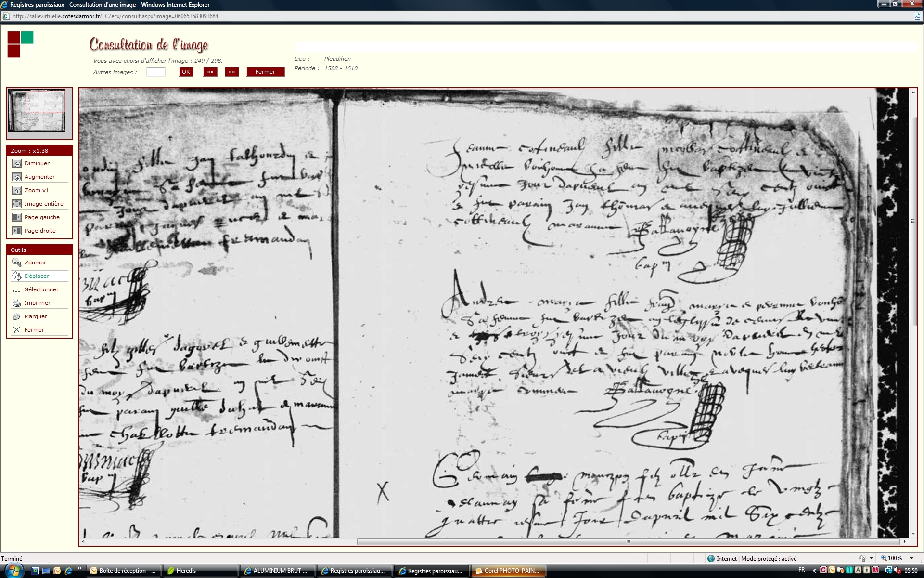Viewport: 924px width, 578px height.
Task: Show the full image with Image entière
Action: click(x=17, y=204)
